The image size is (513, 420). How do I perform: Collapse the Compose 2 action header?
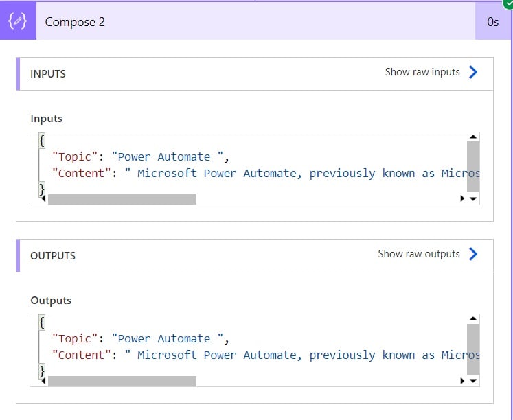click(x=255, y=21)
